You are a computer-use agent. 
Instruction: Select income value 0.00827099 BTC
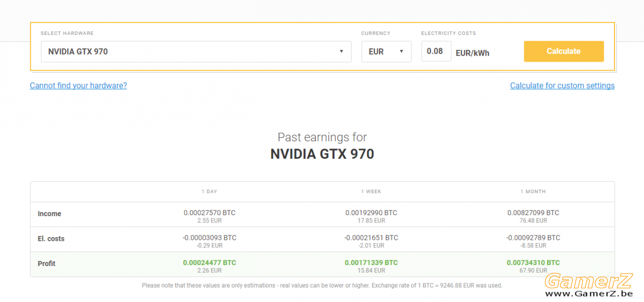533,213
